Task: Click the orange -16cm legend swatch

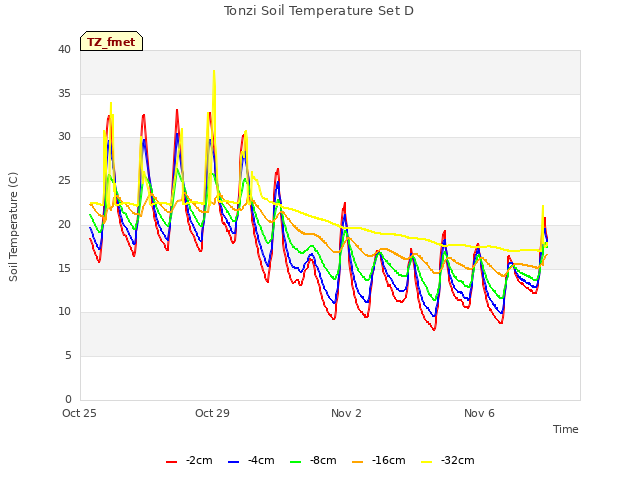Action: [x=358, y=462]
